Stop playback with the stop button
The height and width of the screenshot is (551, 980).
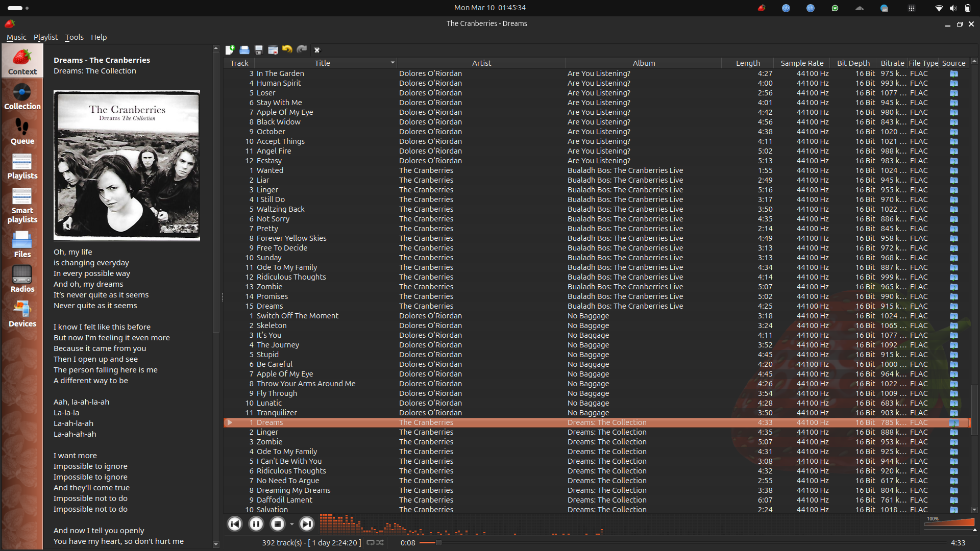coord(278,524)
